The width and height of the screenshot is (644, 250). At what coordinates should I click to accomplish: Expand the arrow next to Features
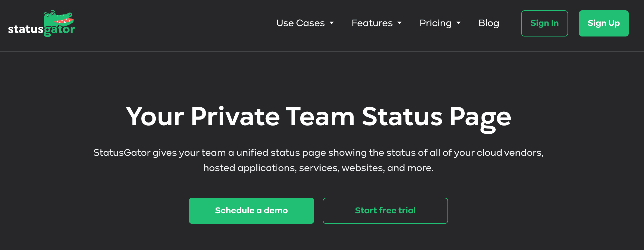click(x=400, y=23)
